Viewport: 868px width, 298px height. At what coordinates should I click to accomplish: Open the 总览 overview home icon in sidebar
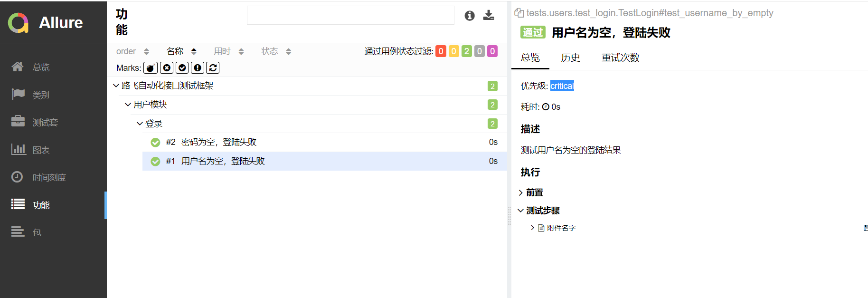click(18, 67)
